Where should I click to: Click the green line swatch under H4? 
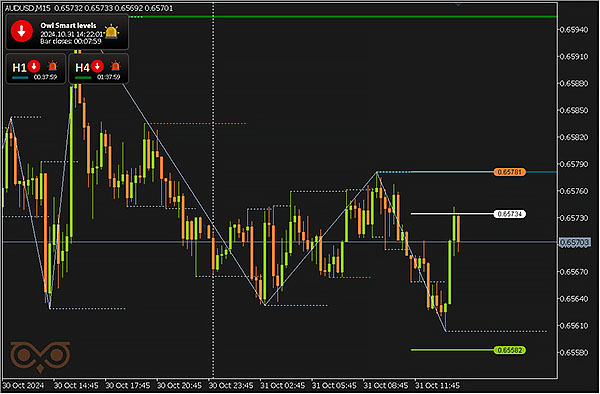pyautogui.click(x=83, y=78)
